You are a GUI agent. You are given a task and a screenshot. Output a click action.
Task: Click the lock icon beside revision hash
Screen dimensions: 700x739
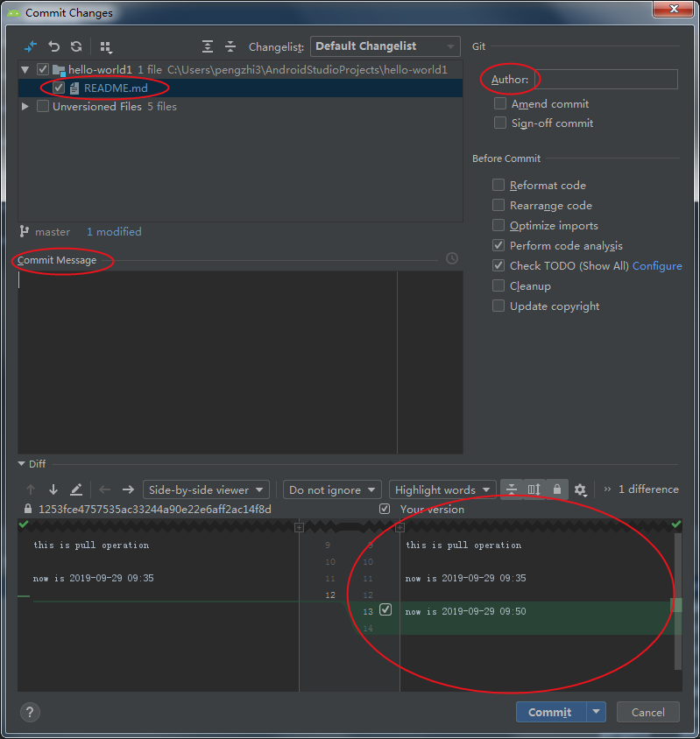(28, 509)
